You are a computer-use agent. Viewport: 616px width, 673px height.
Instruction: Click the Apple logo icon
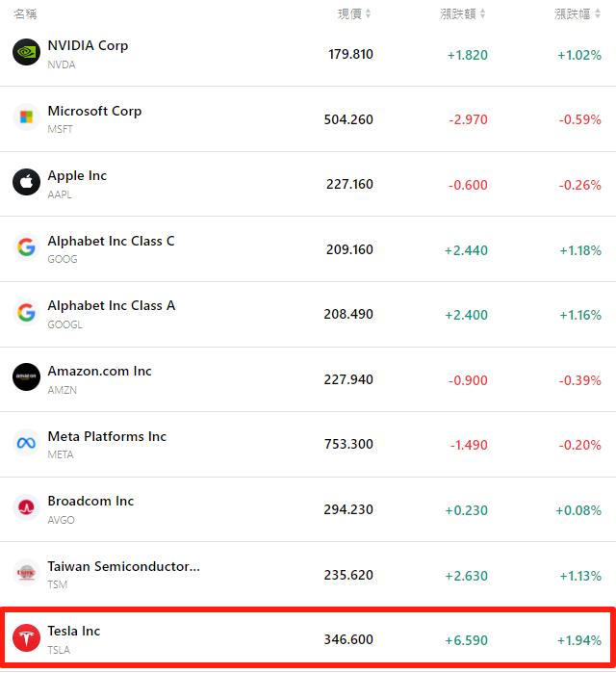(x=26, y=182)
